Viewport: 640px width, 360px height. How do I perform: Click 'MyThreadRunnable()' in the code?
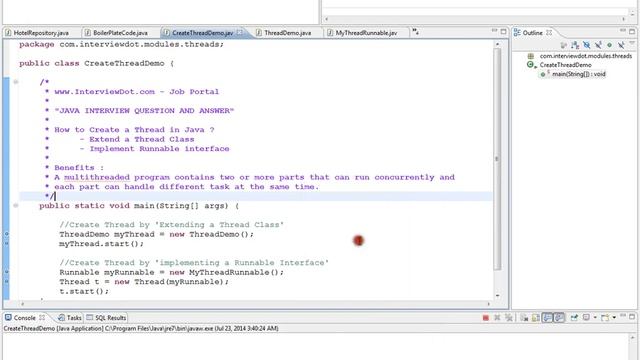coord(233,272)
